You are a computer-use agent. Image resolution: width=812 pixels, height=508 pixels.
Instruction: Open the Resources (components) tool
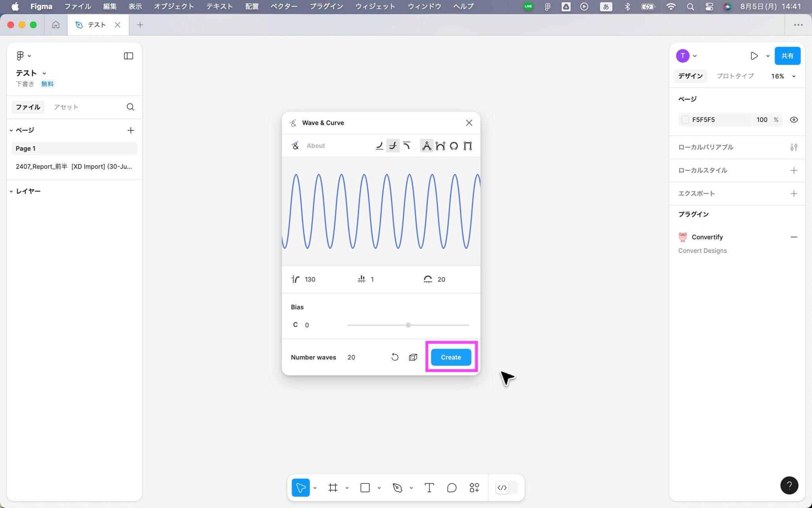[x=474, y=488]
